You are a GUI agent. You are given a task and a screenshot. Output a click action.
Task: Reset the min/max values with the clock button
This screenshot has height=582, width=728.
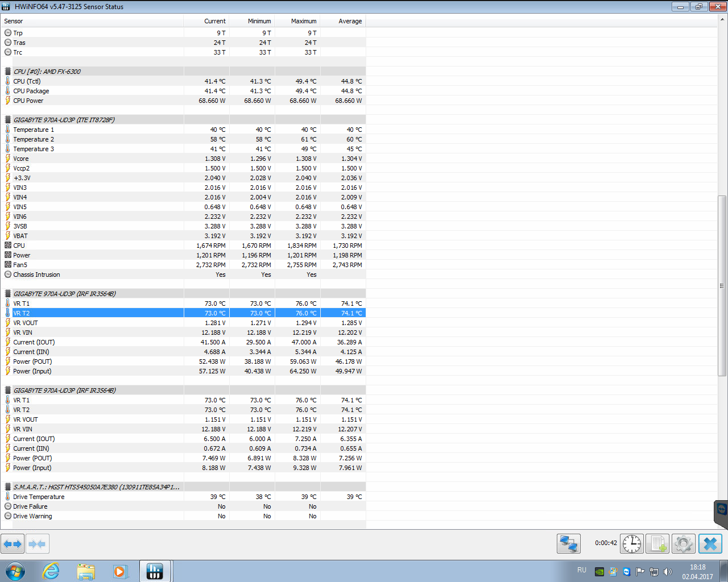coord(632,544)
